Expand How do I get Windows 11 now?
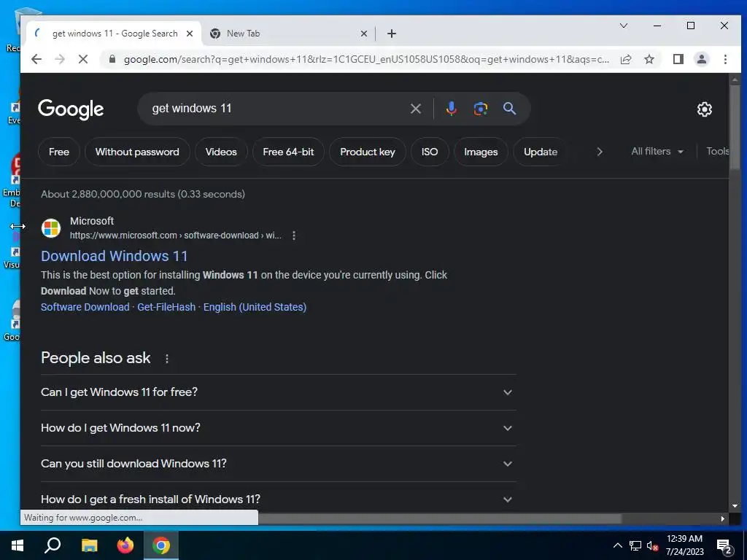Image resolution: width=747 pixels, height=560 pixels. (278, 428)
